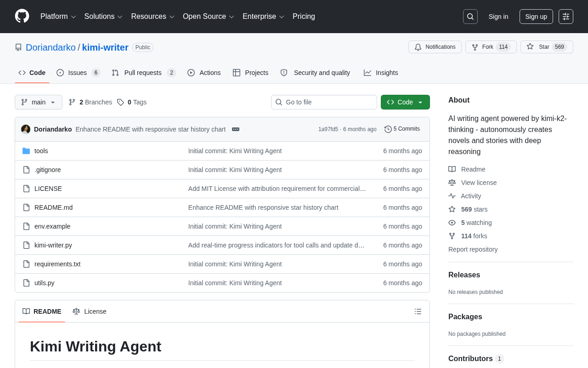Click the star icon beside 569 stars
This screenshot has width=588, height=368.
coord(452,209)
